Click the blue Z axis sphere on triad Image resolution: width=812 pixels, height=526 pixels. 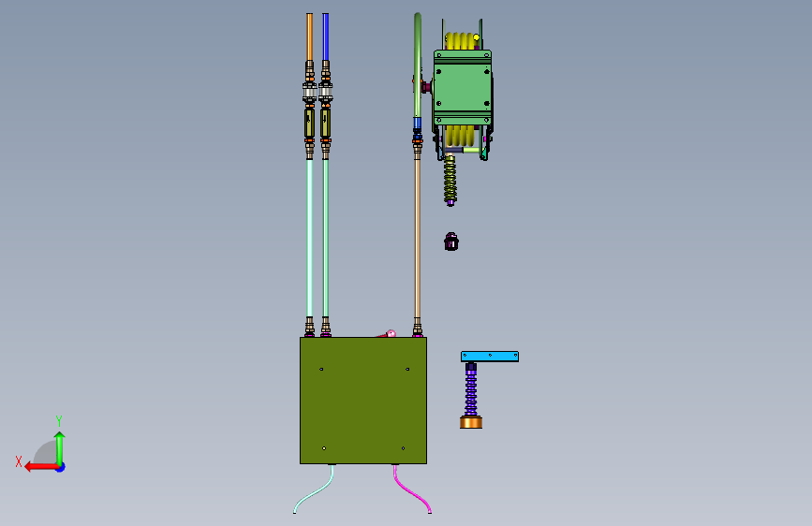pyautogui.click(x=61, y=467)
